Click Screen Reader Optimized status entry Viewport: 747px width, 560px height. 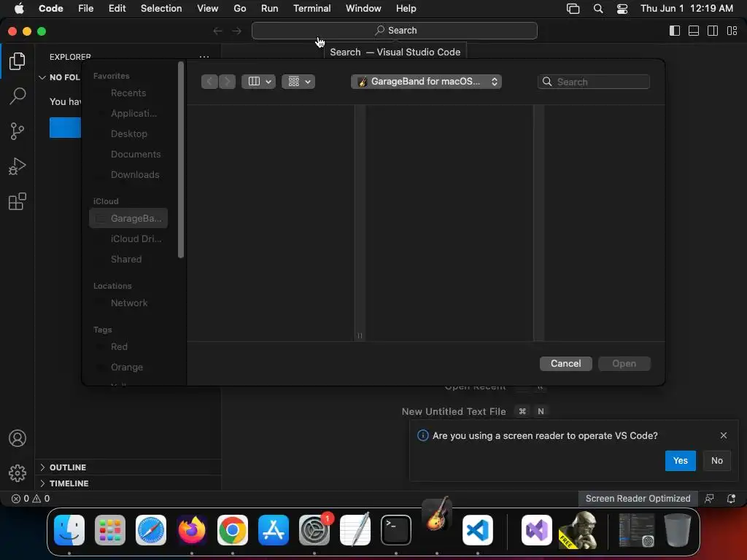click(x=638, y=499)
